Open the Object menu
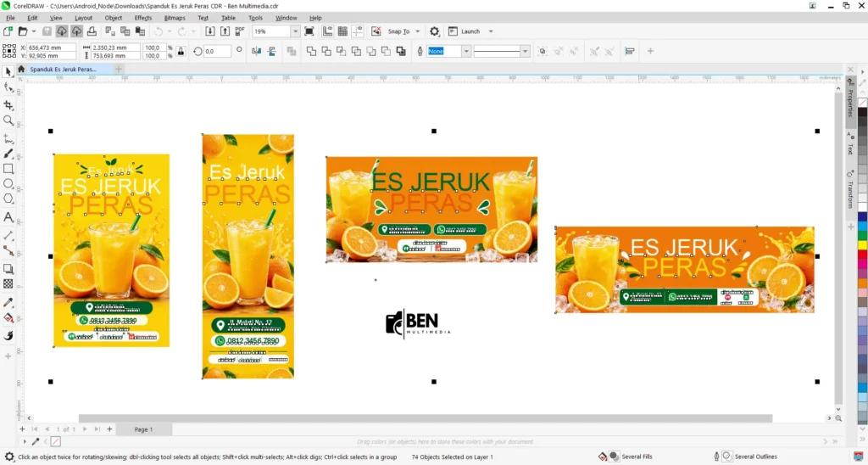 pyautogui.click(x=114, y=18)
